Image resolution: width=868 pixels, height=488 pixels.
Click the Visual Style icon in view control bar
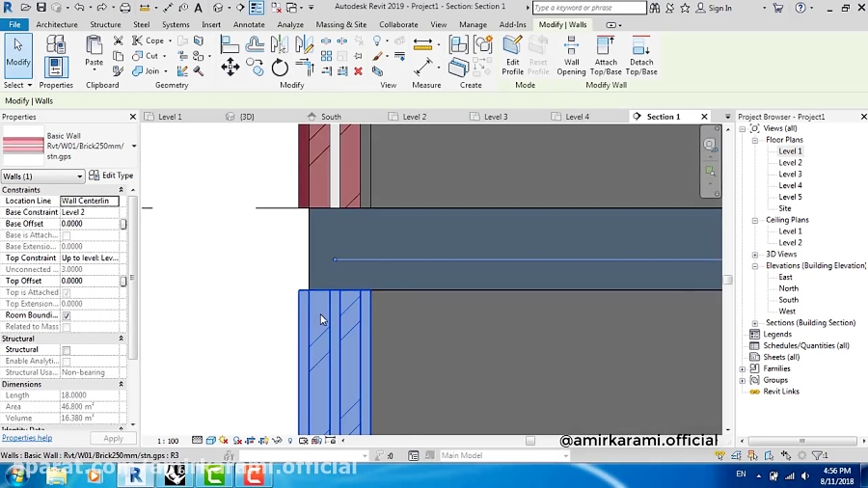click(211, 441)
